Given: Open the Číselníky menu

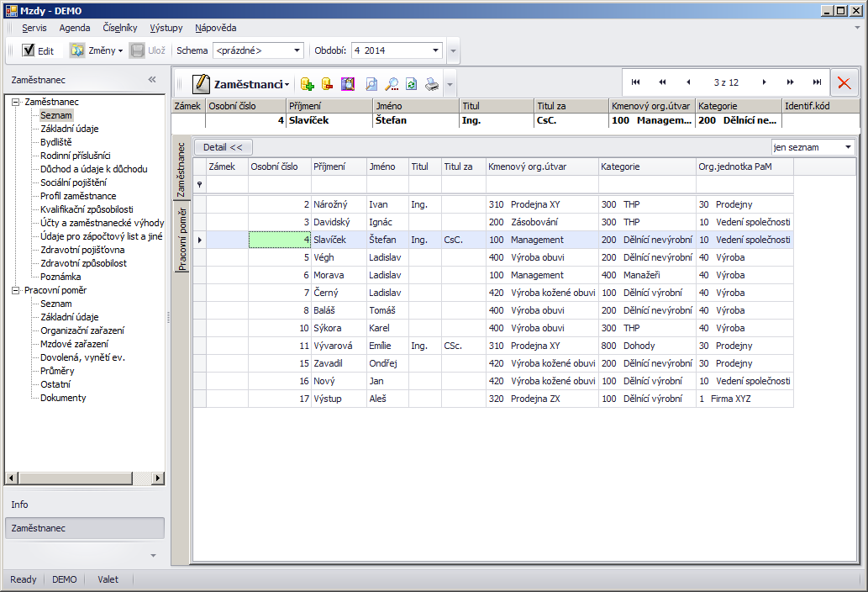Looking at the screenshot, I should [120, 28].
